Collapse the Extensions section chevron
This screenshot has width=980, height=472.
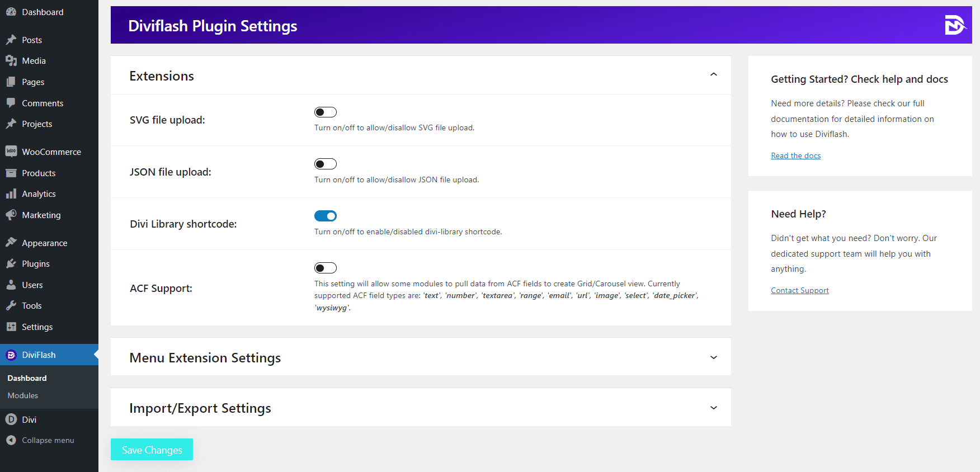pyautogui.click(x=713, y=75)
